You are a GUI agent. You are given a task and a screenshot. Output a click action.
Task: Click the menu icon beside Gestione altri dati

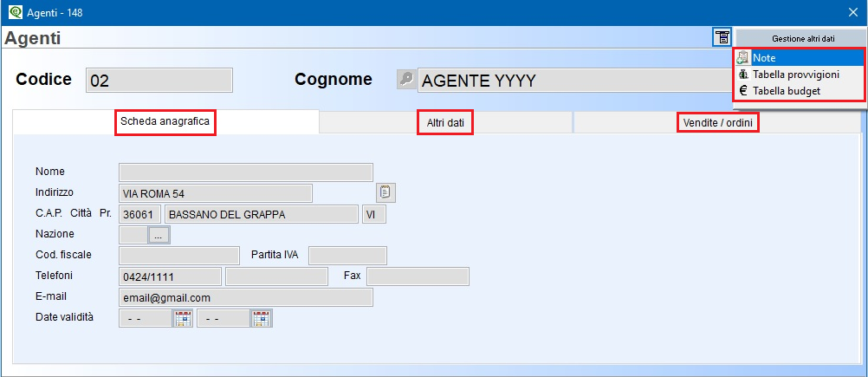coord(722,37)
